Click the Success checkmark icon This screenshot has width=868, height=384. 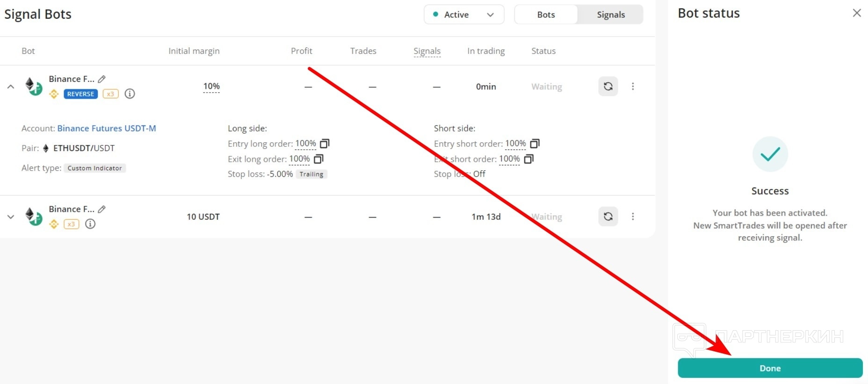click(x=770, y=154)
